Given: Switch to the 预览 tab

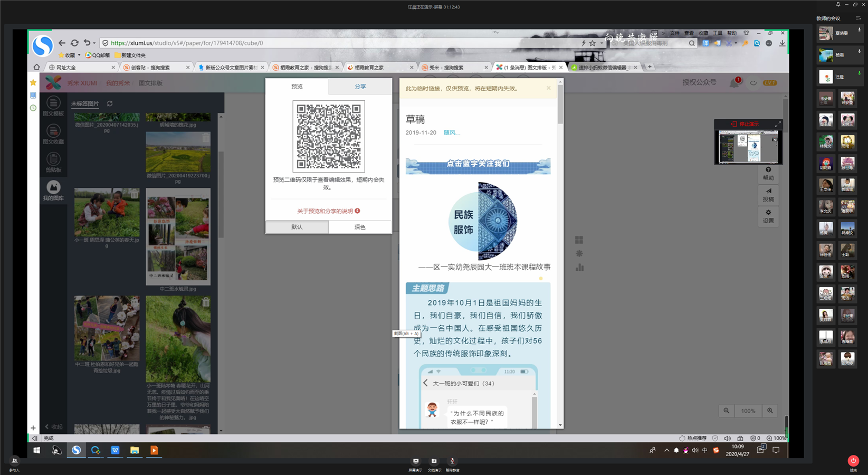Looking at the screenshot, I should pyautogui.click(x=297, y=87).
